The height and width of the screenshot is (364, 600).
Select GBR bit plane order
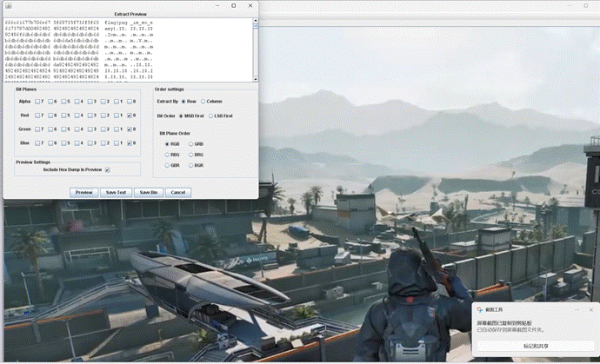point(167,166)
